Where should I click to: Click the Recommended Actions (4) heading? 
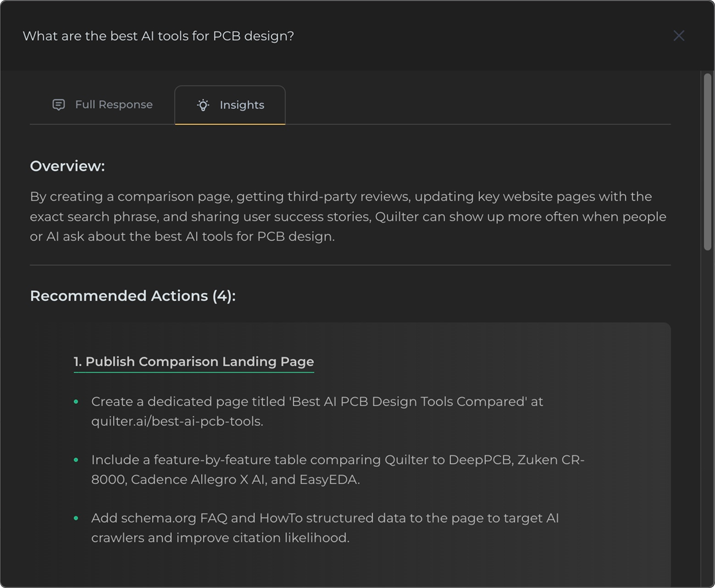133,296
